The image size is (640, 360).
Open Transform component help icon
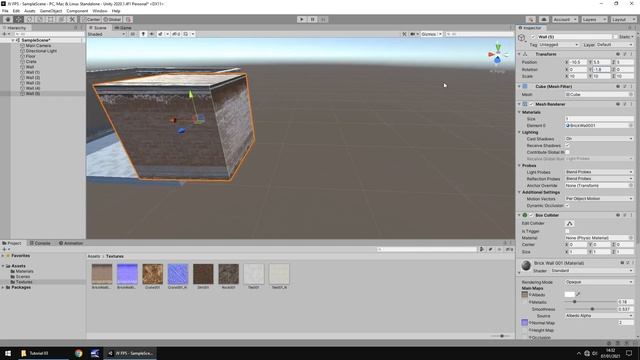(618, 54)
